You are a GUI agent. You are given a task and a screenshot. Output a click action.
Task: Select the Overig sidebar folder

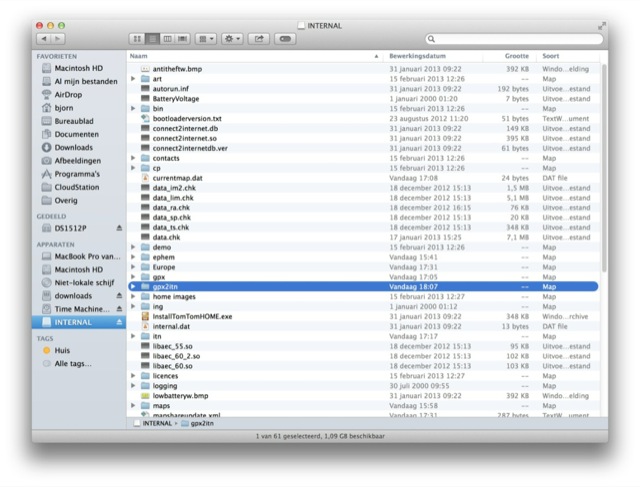(66, 200)
